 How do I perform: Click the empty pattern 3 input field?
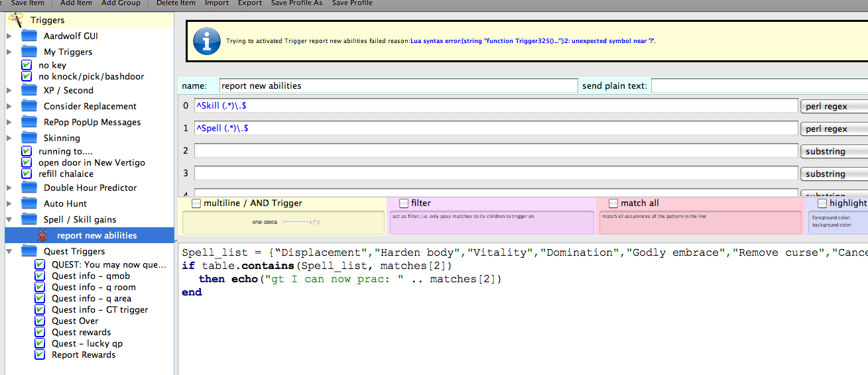496,174
